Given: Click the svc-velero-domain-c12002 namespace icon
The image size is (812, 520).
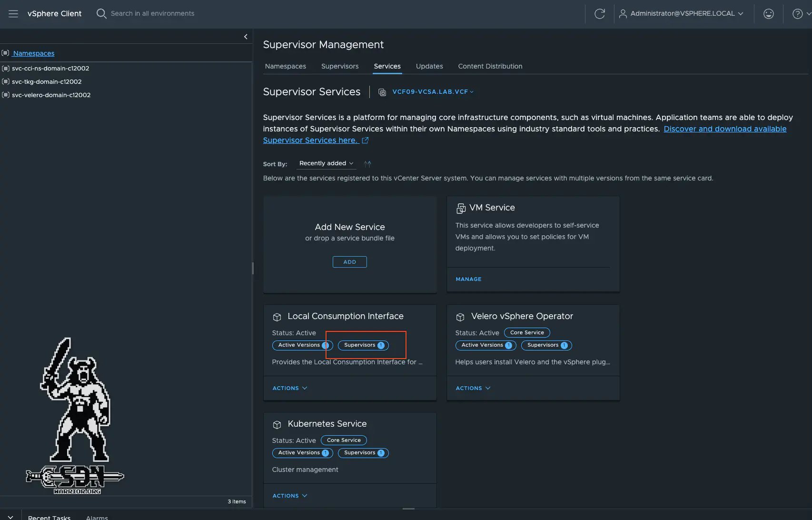Looking at the screenshot, I should pyautogui.click(x=6, y=95).
